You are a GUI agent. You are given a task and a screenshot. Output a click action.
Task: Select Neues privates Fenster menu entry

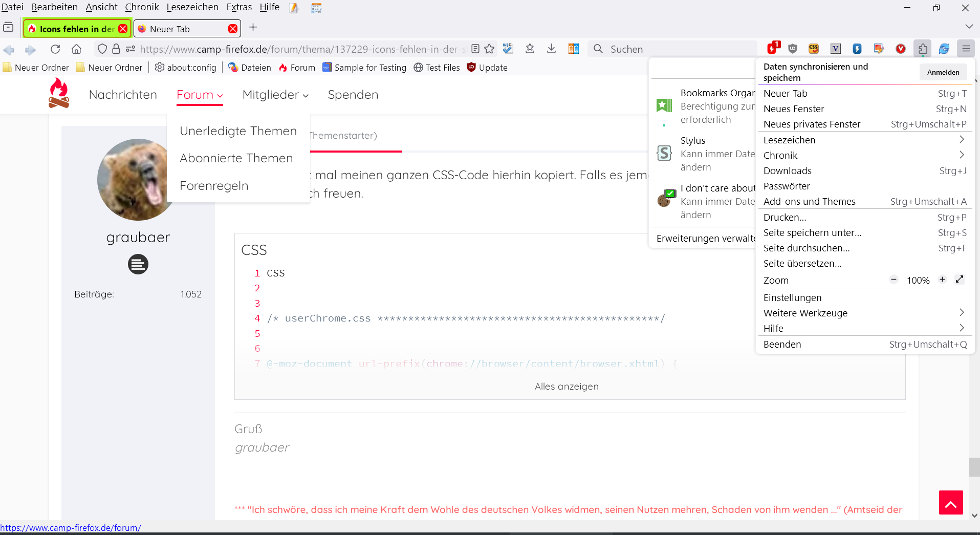coord(864,124)
